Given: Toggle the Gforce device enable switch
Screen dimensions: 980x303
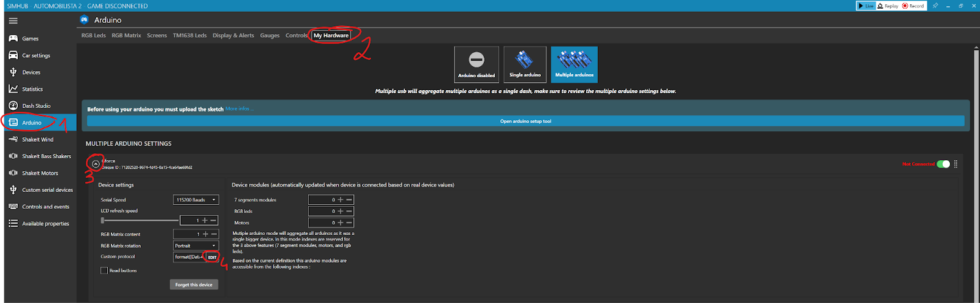Looking at the screenshot, I should (x=943, y=164).
